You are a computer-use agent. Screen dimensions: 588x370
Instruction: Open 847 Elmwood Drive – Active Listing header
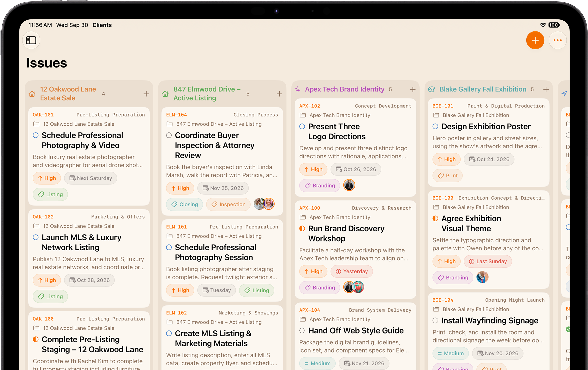207,94
